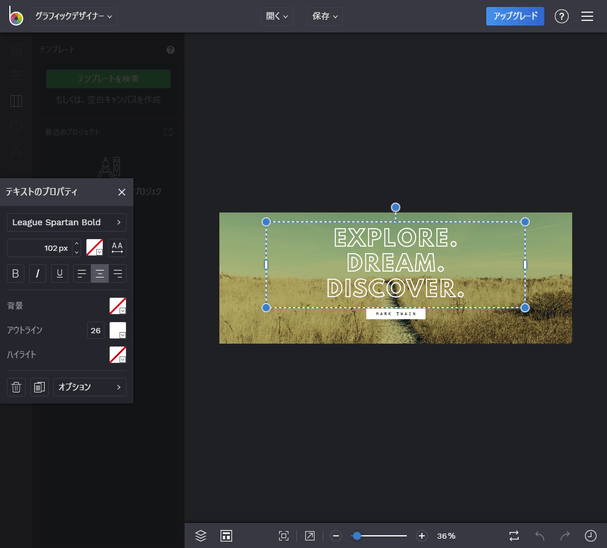Screen dimensions: 607x548
Task: Open the text A sidebar icon
Action: tap(16, 152)
